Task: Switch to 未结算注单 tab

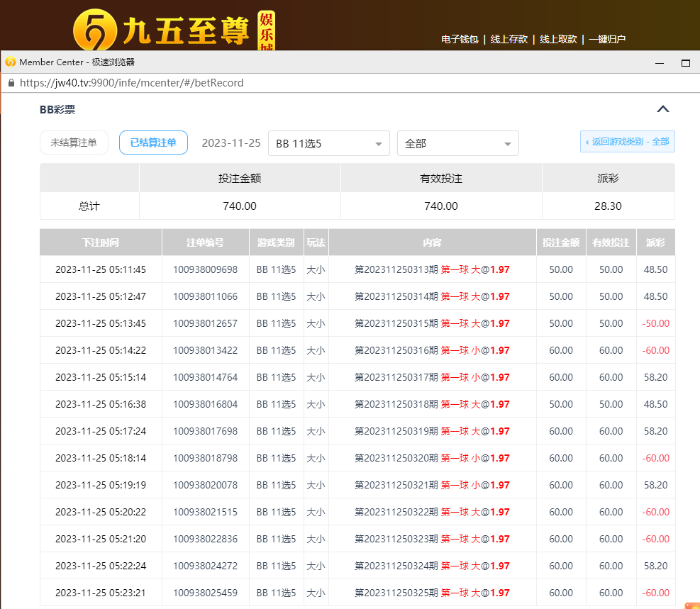Action: click(74, 143)
